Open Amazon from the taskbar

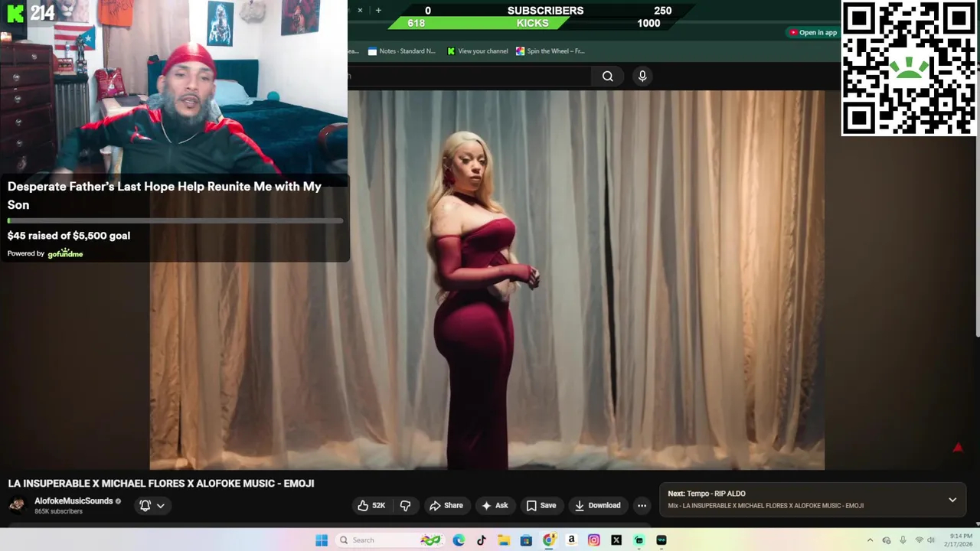click(571, 540)
